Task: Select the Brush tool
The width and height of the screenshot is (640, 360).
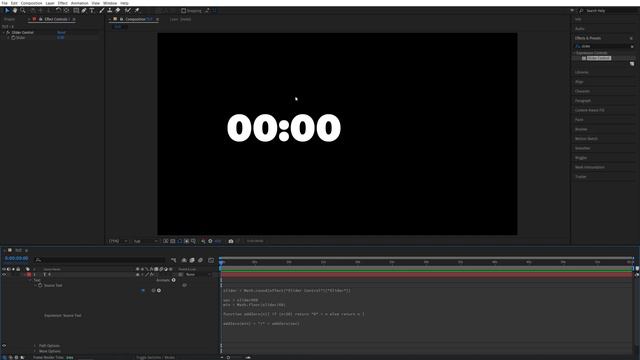Action: pos(102,11)
